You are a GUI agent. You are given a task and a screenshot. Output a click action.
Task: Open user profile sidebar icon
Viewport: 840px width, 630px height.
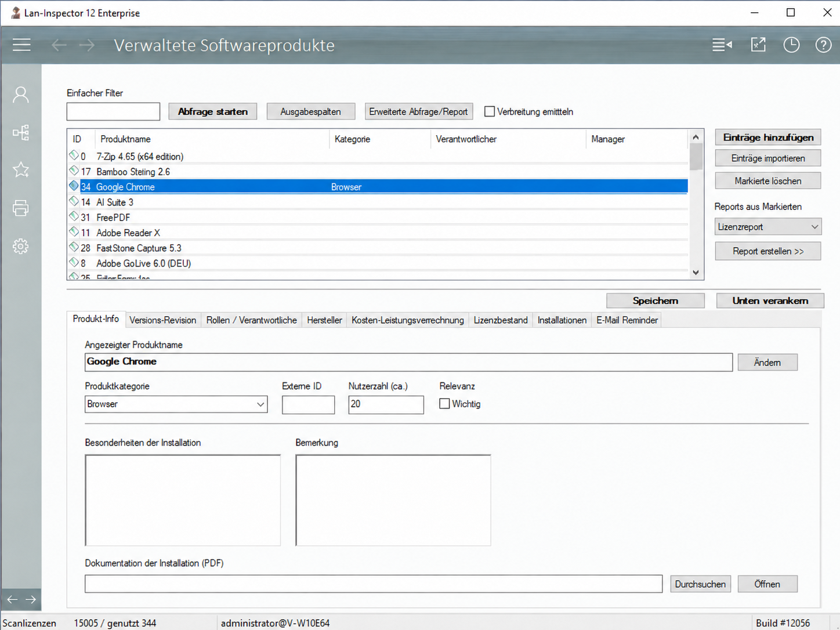point(21,95)
